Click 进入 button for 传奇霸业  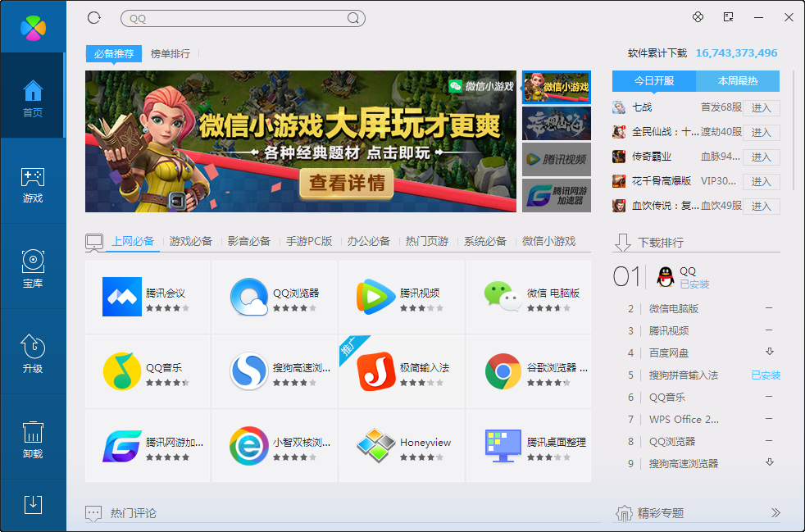coord(762,157)
